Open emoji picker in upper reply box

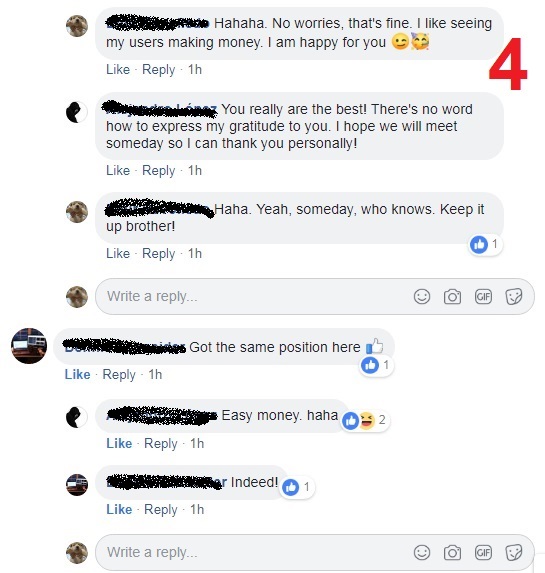[422, 296]
